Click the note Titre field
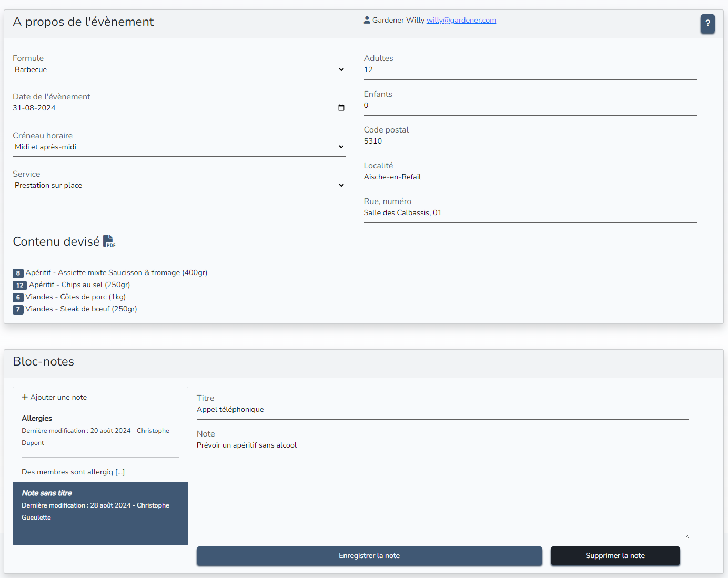The height and width of the screenshot is (578, 728). click(x=442, y=409)
